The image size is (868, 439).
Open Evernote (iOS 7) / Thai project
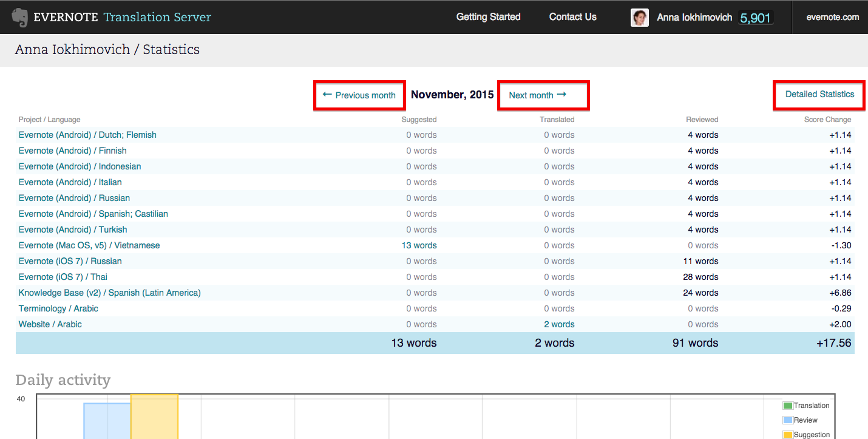pos(63,277)
